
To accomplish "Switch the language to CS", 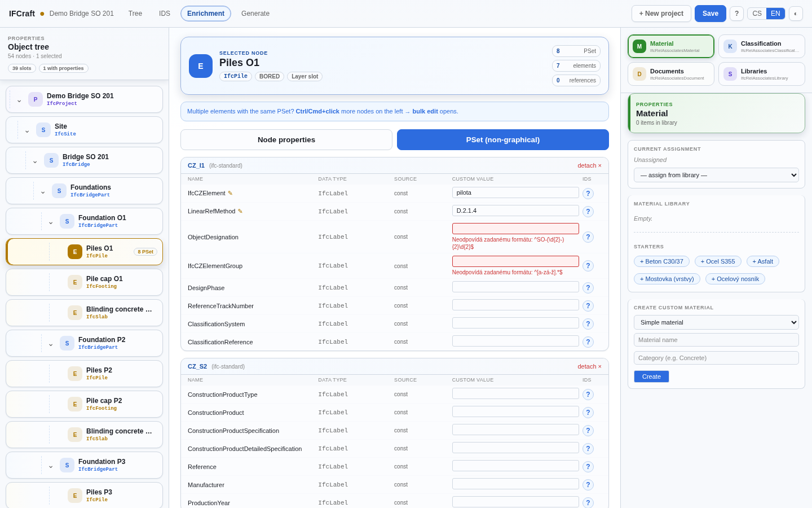I will [757, 14].
